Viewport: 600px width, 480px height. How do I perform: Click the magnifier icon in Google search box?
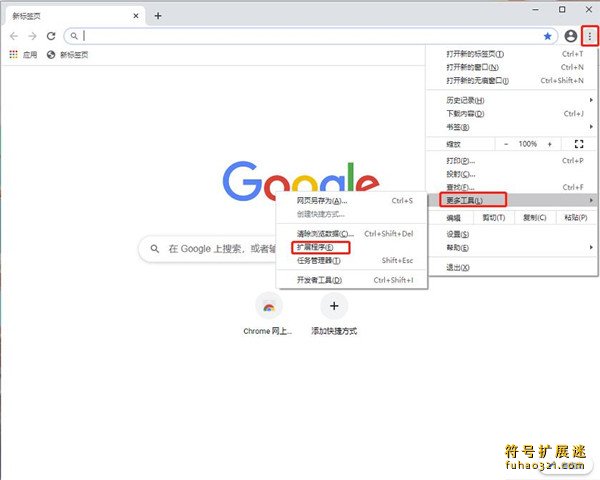click(x=155, y=249)
